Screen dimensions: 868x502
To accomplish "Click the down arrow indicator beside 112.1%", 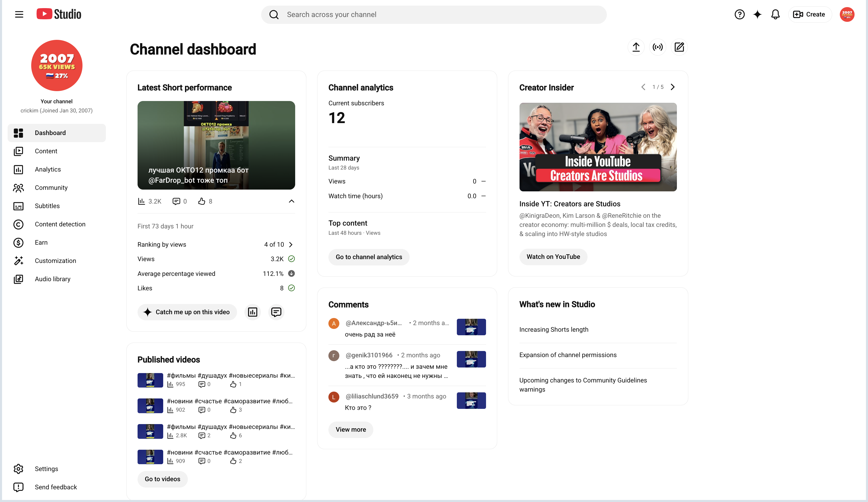I will pos(291,274).
